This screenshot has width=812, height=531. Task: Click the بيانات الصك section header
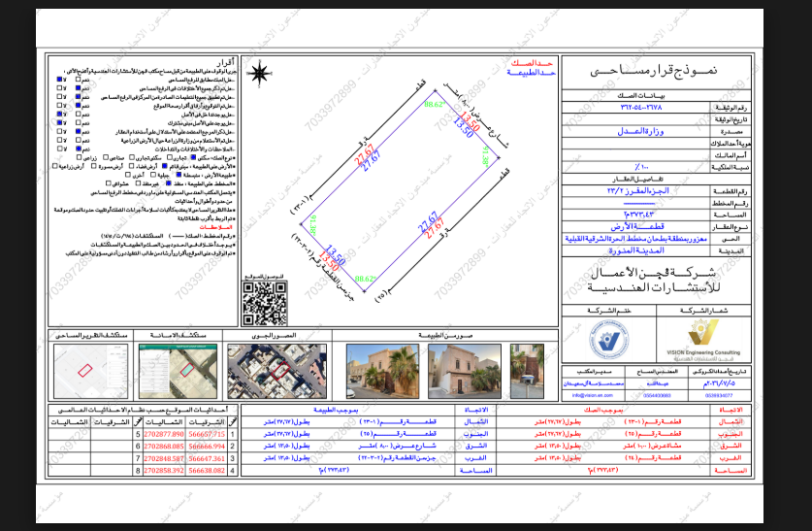[x=640, y=96]
